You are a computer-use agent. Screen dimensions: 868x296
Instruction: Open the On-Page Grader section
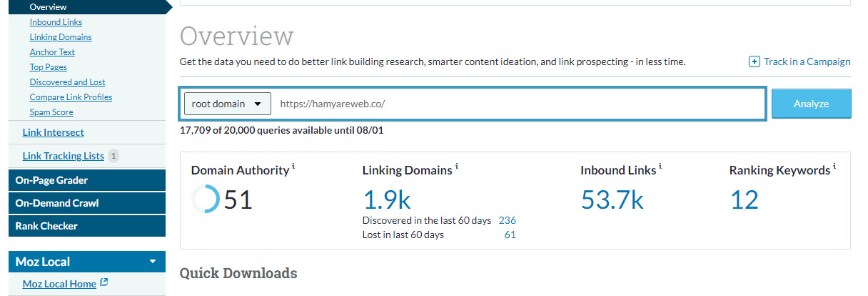pos(52,180)
